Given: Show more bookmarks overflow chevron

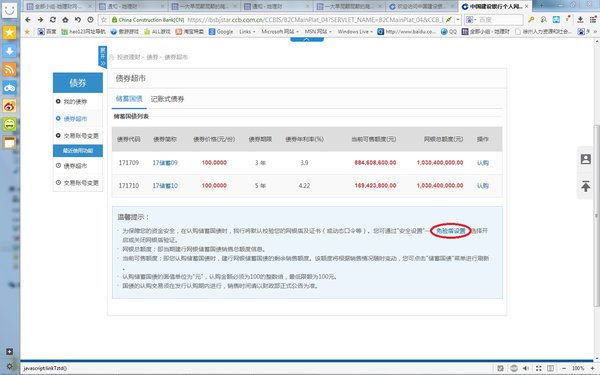Looking at the screenshot, I should tap(595, 32).
